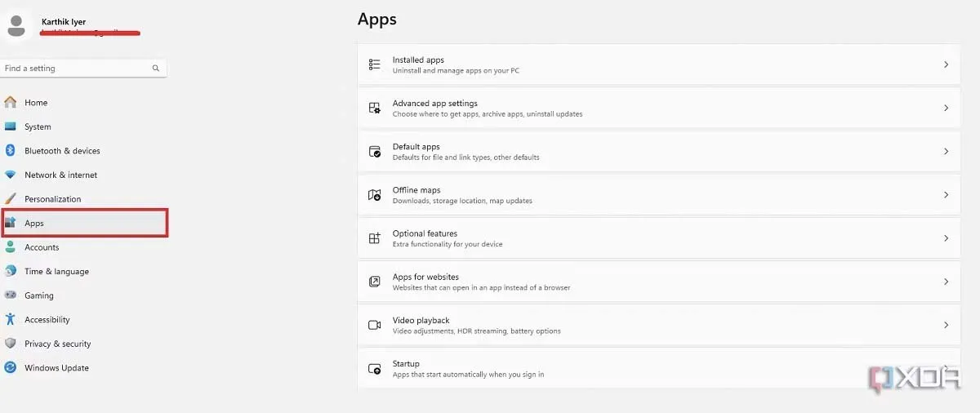Image resolution: width=980 pixels, height=413 pixels.
Task: Click the Offline maps icon
Action: 375,195
